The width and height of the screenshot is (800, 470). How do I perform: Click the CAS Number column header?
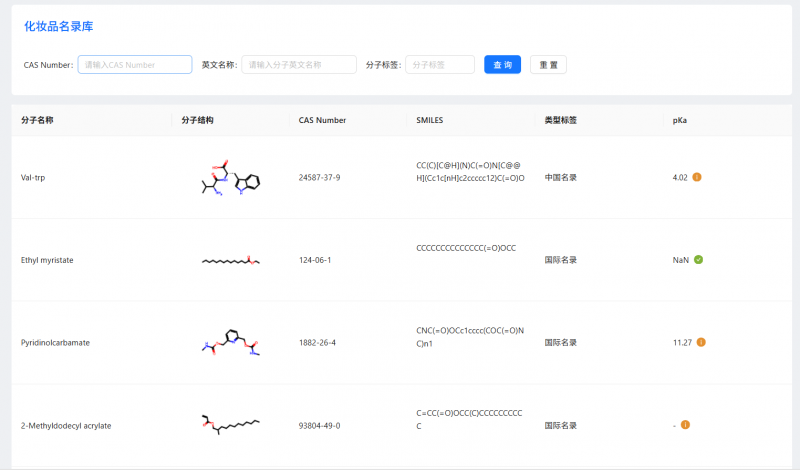322,120
